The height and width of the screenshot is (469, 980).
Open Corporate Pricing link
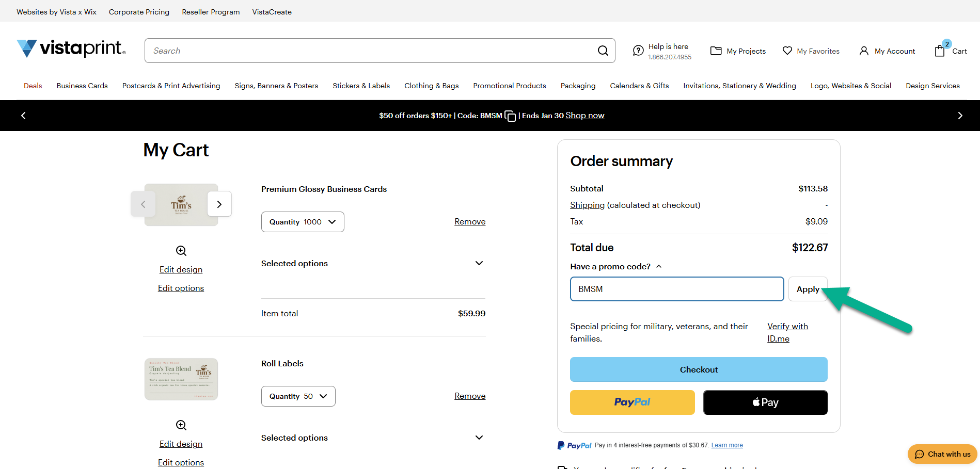(x=139, y=12)
